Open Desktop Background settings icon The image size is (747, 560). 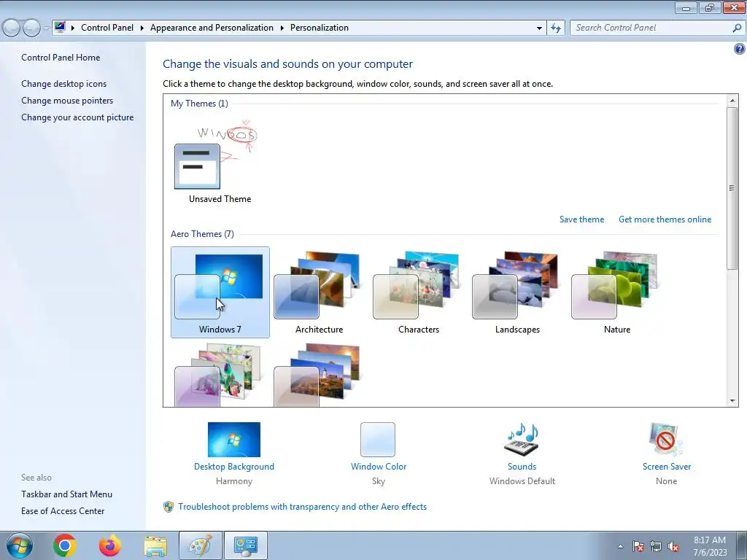click(234, 440)
